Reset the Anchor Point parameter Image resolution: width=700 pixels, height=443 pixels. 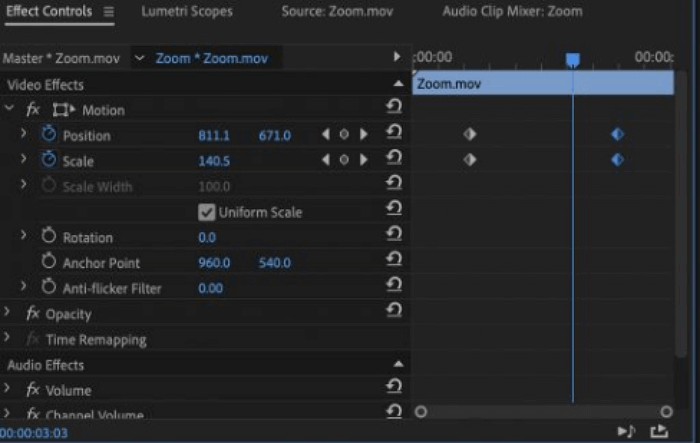coord(393,262)
